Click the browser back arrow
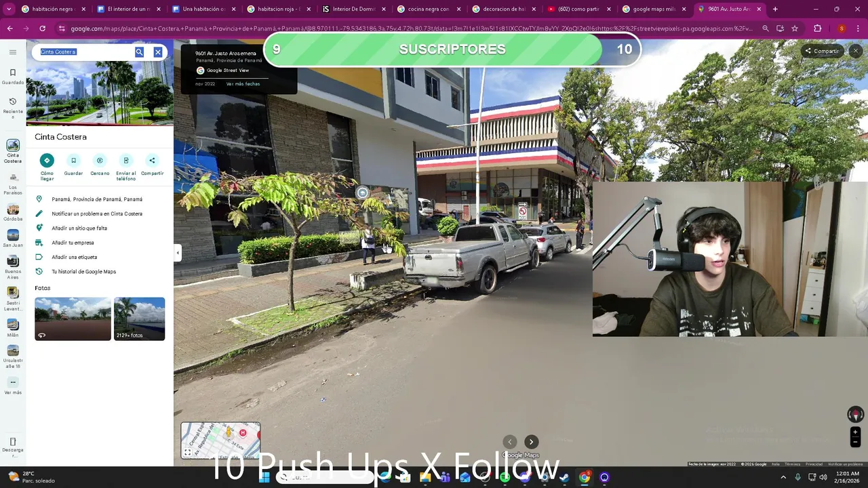868x488 pixels. 10,28
